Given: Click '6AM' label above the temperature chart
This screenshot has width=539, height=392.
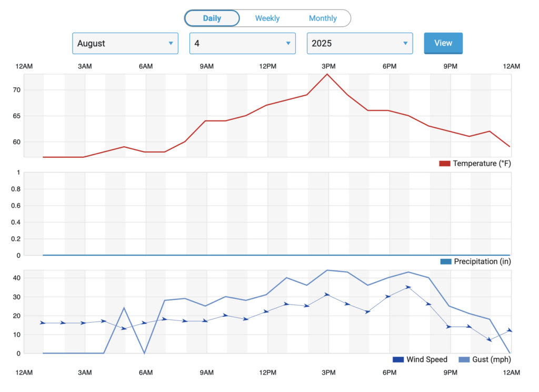Looking at the screenshot, I should [146, 66].
